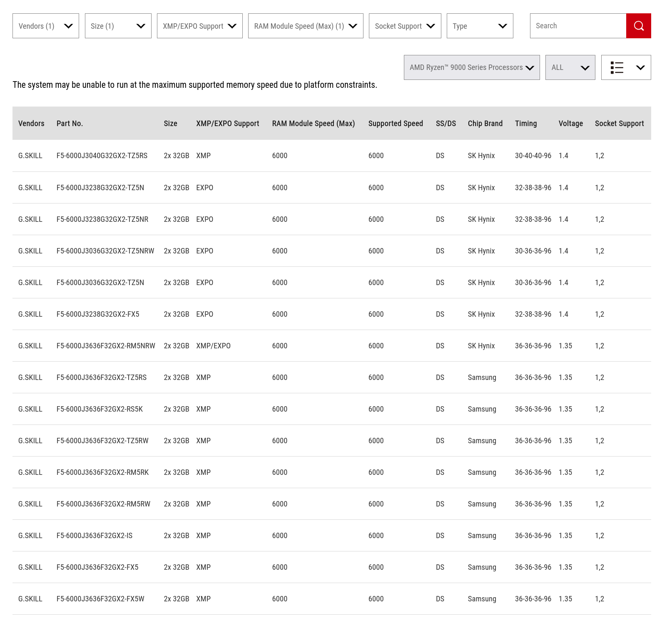Open AMD Ryzen 9000 Series Processors dropdown
This screenshot has height=633, width=672.
click(472, 67)
